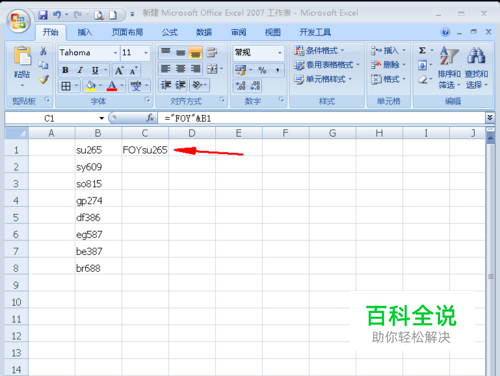
Task: Open print preview from the quick access toolbar
Action: pos(99,15)
